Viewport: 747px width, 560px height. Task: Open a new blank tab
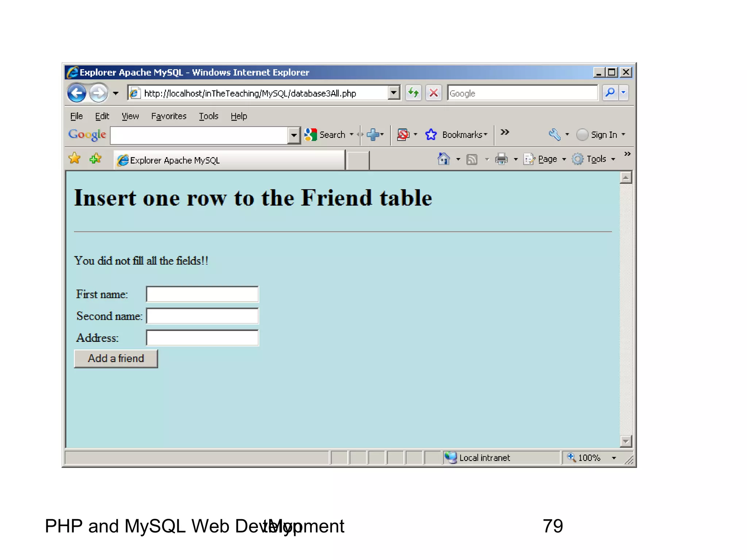pyautogui.click(x=358, y=160)
